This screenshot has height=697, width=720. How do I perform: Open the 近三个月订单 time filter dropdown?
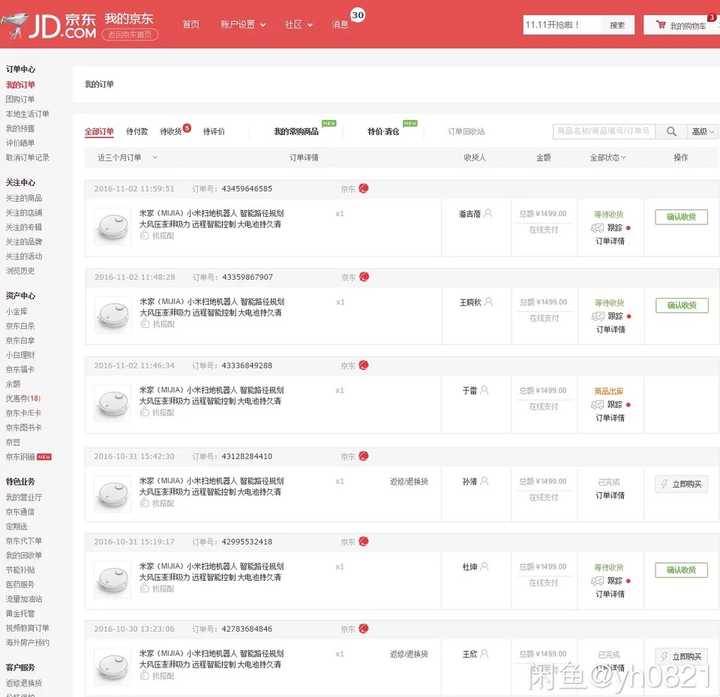[127, 157]
